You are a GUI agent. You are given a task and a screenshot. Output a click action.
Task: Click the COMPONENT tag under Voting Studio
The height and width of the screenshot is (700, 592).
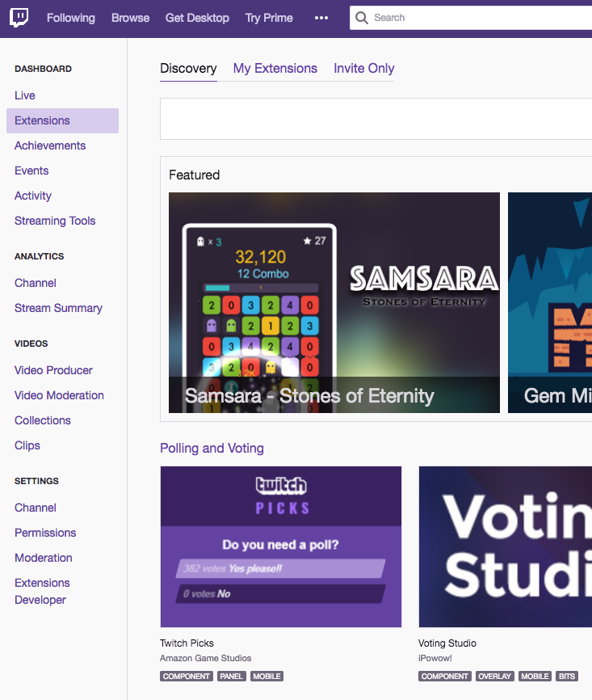click(445, 677)
